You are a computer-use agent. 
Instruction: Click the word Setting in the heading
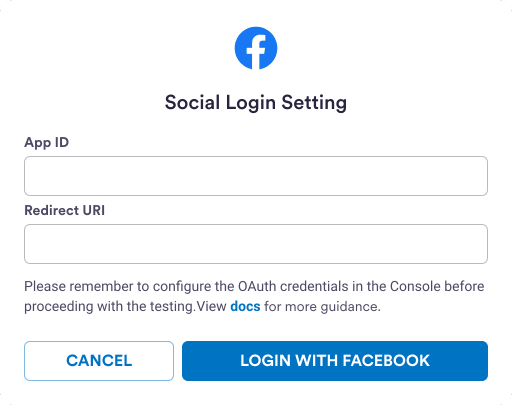[314, 102]
